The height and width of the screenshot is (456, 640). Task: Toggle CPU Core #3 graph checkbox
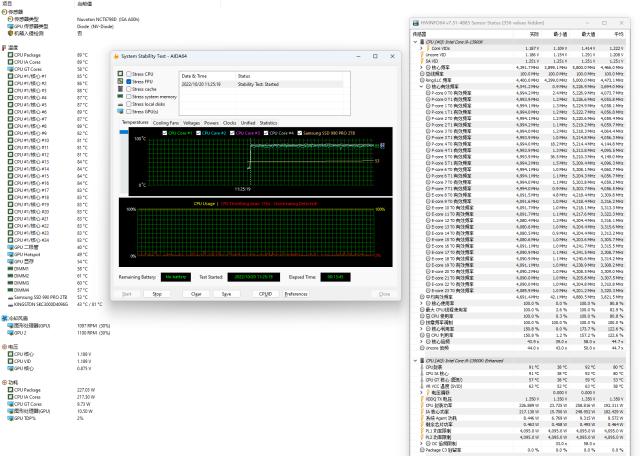[232, 133]
